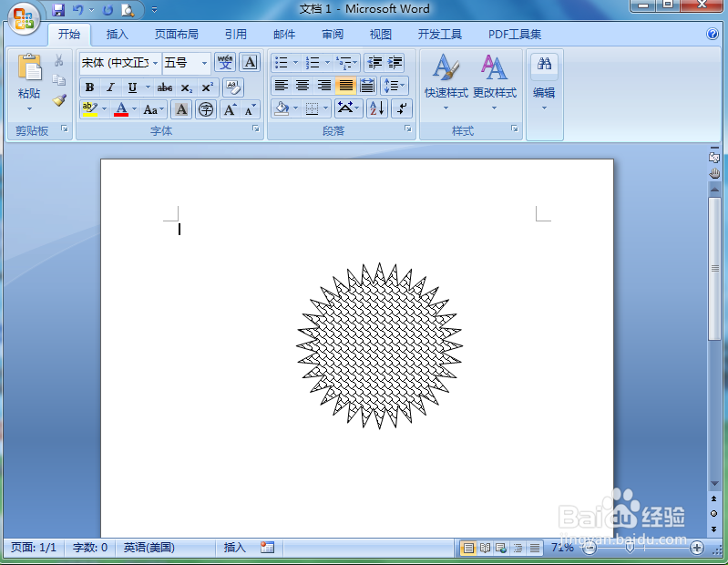Click the Paste clipboard icon
Image resolution: width=728 pixels, height=565 pixels.
pos(30,67)
